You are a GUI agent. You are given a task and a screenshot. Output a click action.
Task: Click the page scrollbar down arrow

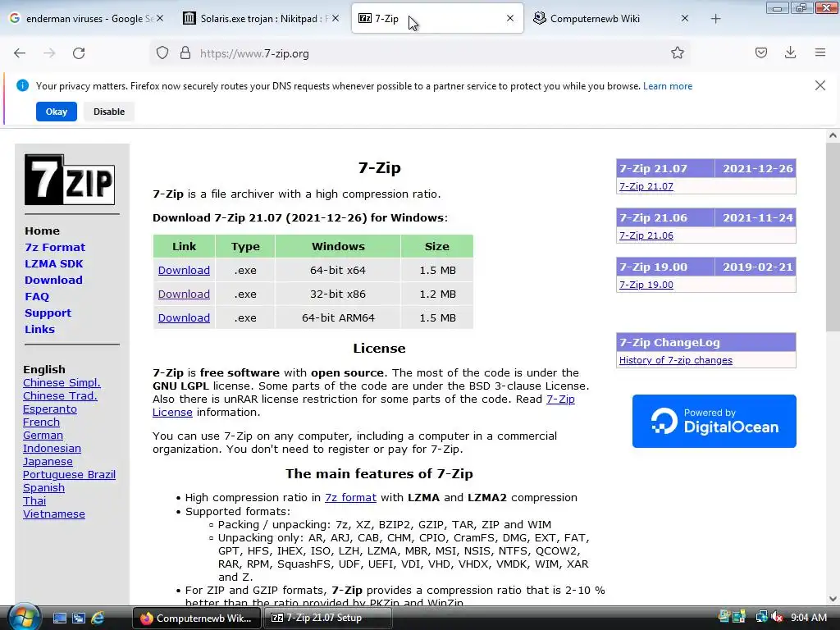[x=833, y=598]
